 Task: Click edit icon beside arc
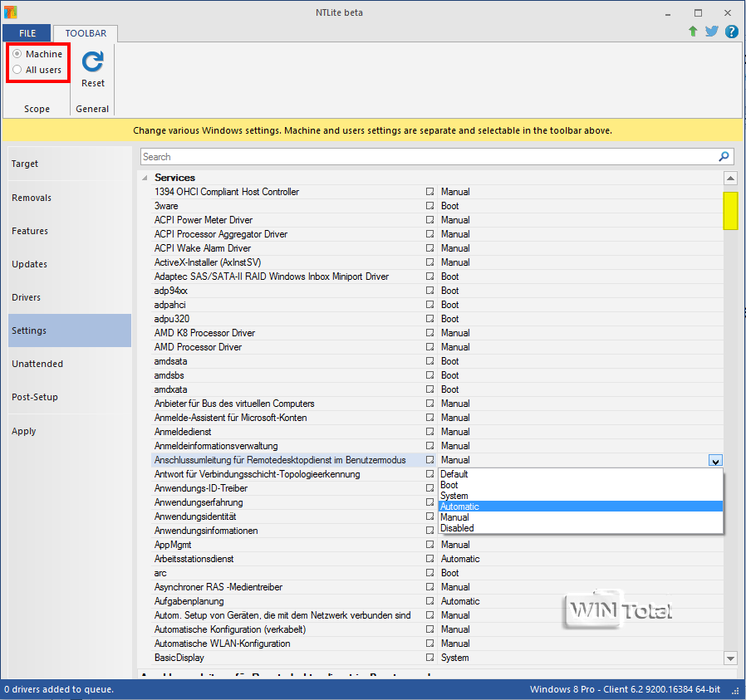(x=429, y=573)
